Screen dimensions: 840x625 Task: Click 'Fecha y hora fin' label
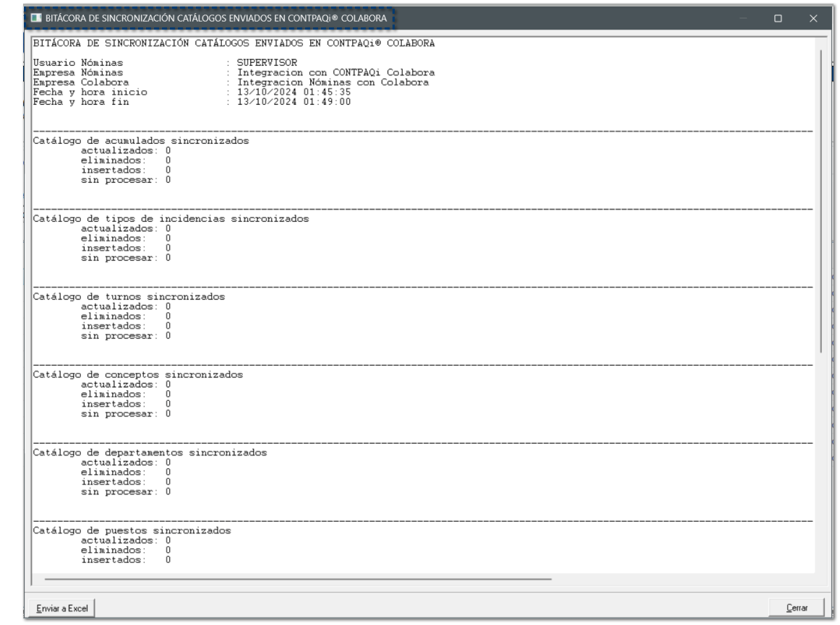tap(81, 102)
